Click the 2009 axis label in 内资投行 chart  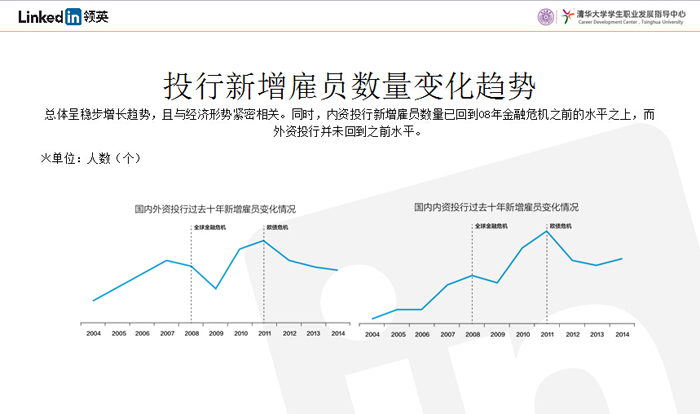tap(496, 333)
